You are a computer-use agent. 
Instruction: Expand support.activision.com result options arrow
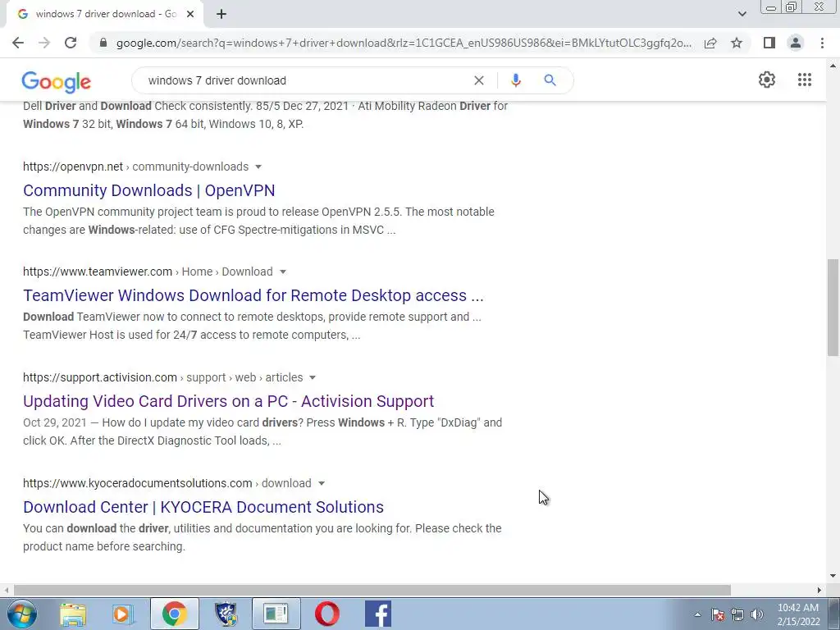pyautogui.click(x=313, y=377)
